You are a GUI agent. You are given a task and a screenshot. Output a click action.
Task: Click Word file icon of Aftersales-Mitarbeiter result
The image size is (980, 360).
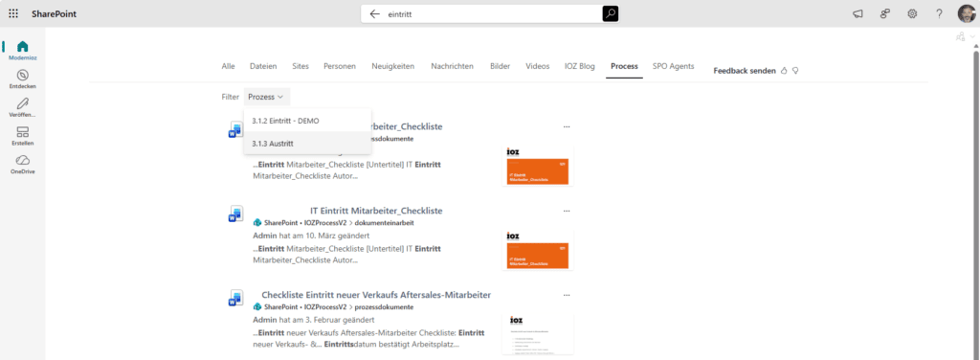pyautogui.click(x=235, y=297)
